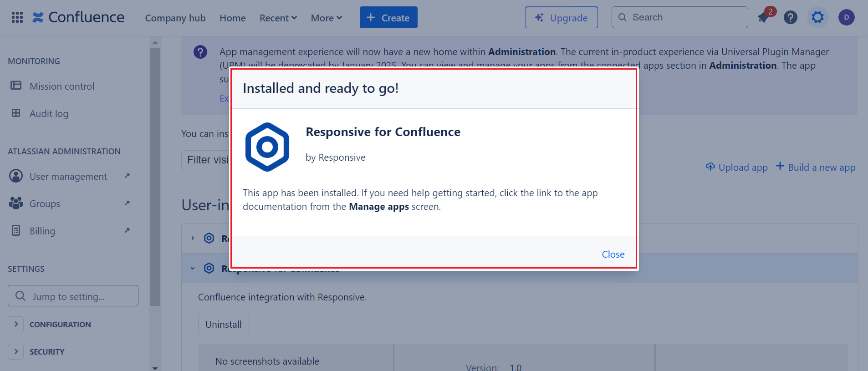Click the info question icon in banner

[200, 52]
